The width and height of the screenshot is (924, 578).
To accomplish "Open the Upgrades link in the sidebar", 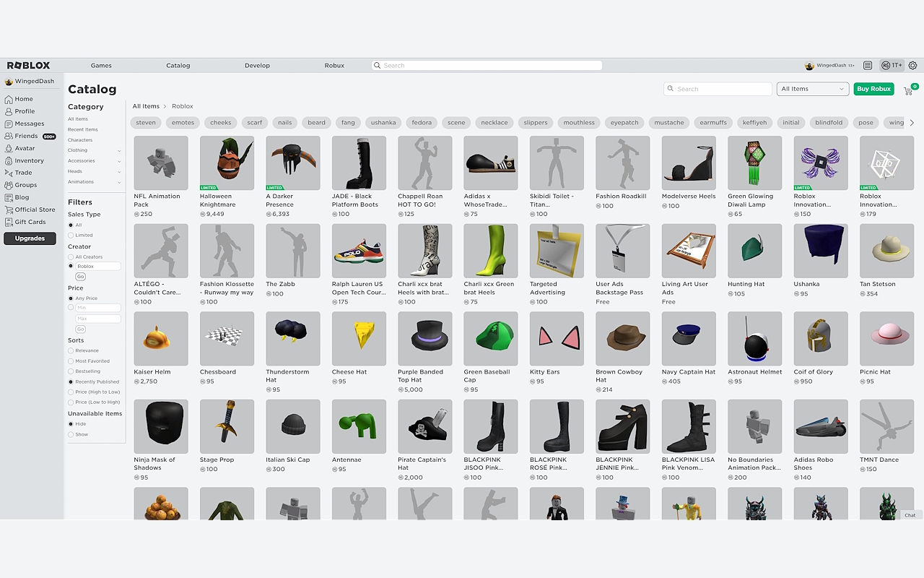I will pyautogui.click(x=29, y=238).
